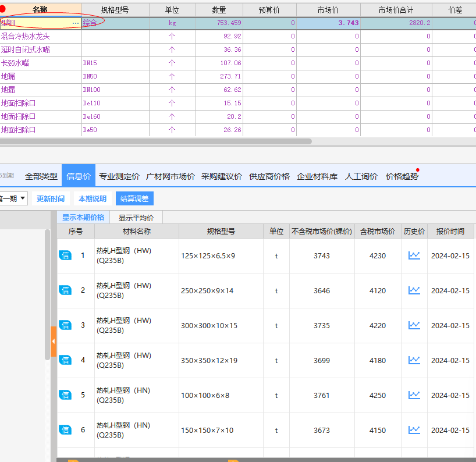Select the 地漏 DN50 row
Screen dimensions: 476x462
click(x=238, y=76)
